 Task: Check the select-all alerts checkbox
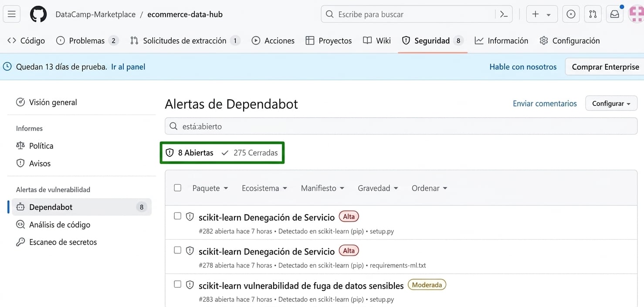click(177, 188)
